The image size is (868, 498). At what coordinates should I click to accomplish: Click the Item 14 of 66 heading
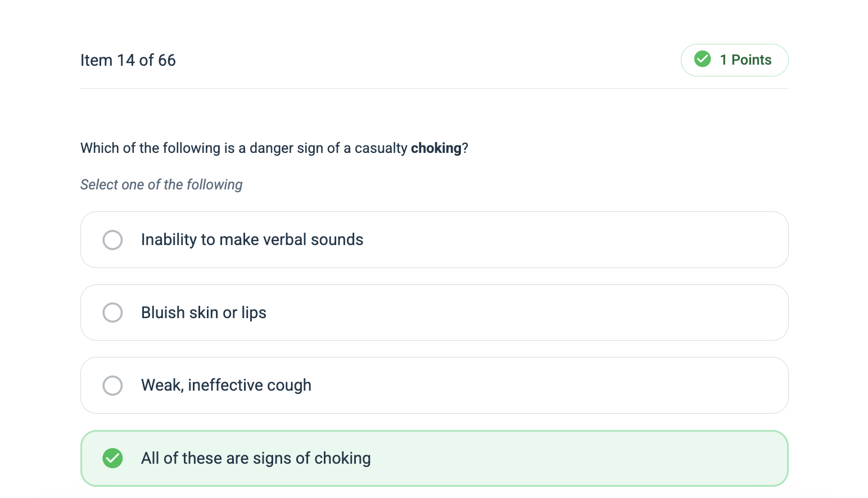(x=128, y=60)
